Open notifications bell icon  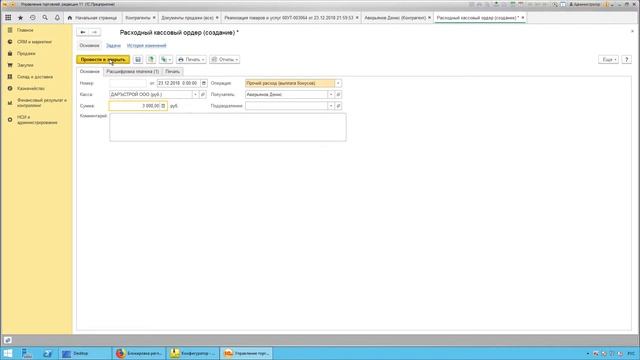click(57, 18)
